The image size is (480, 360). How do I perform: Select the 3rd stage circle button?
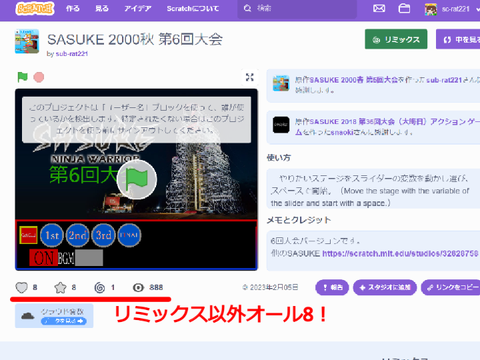[103, 235]
